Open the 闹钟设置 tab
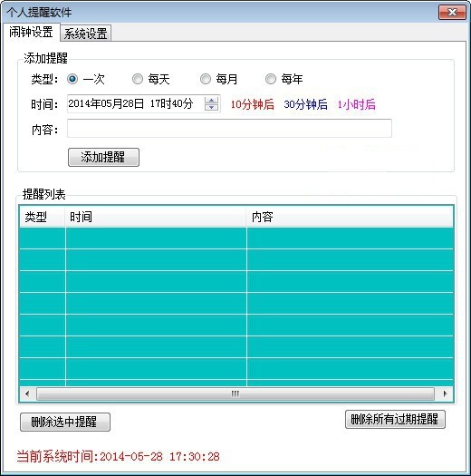 (31, 32)
